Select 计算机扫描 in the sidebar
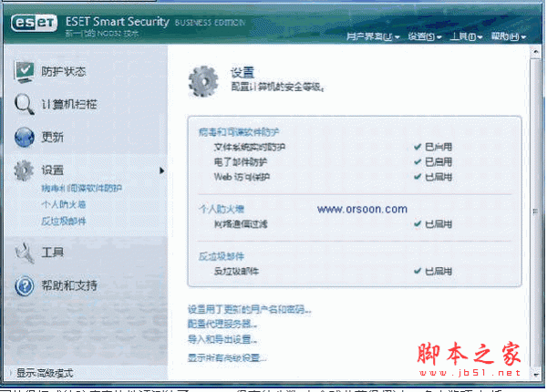This screenshot has height=392, width=547. [69, 104]
